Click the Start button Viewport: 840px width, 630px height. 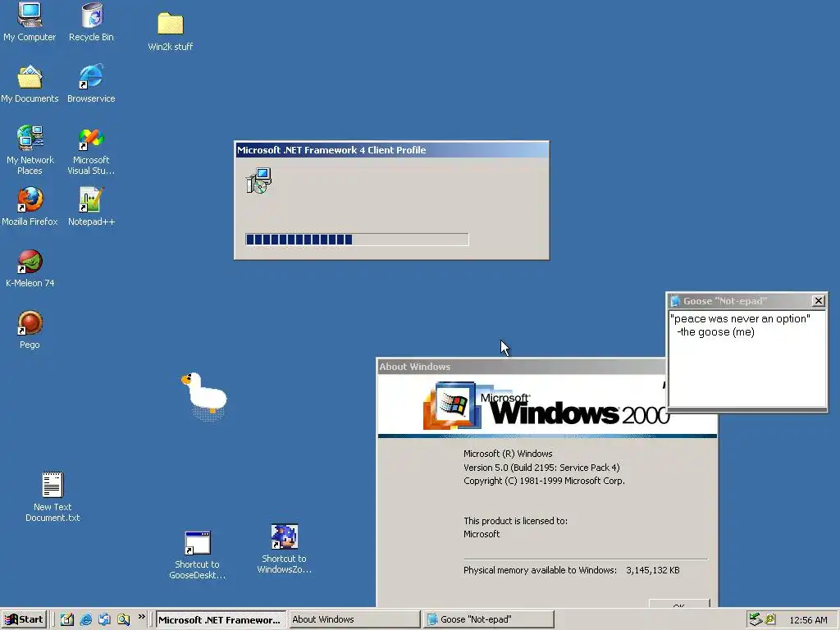point(24,620)
